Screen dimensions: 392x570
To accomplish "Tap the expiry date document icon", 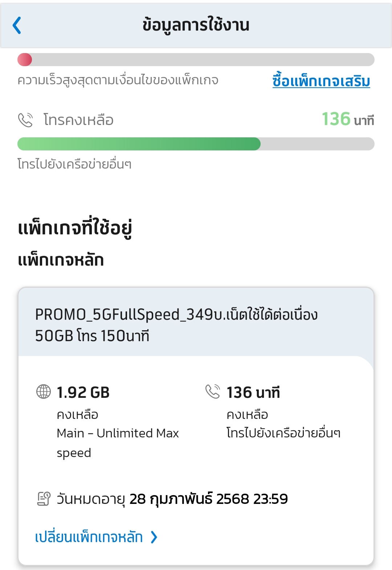I will coord(44,499).
